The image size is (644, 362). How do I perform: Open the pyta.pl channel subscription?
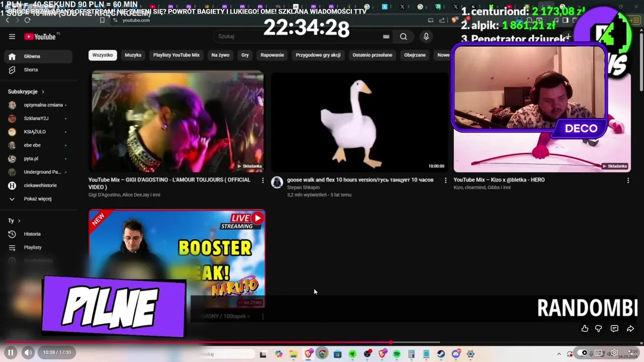(38, 158)
